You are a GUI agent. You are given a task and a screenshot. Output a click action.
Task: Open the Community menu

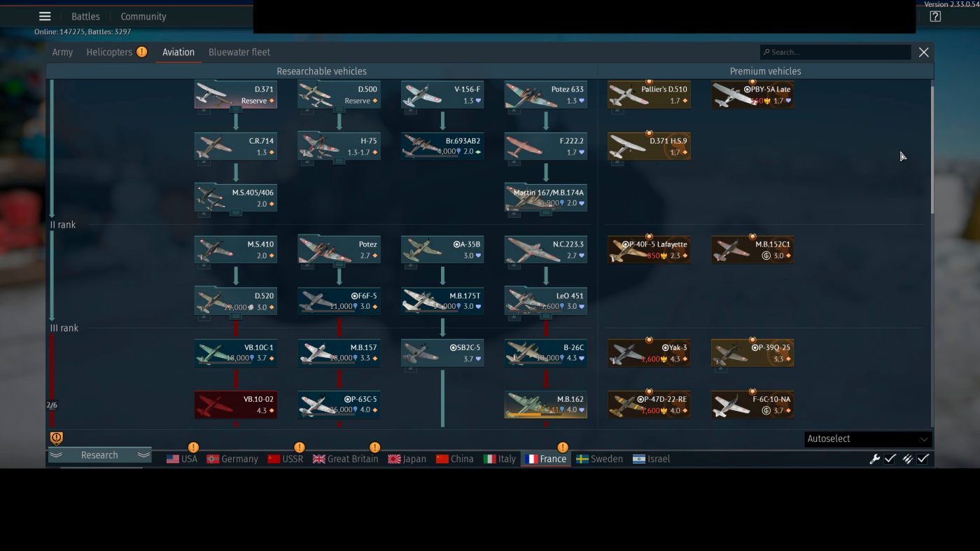tap(143, 17)
